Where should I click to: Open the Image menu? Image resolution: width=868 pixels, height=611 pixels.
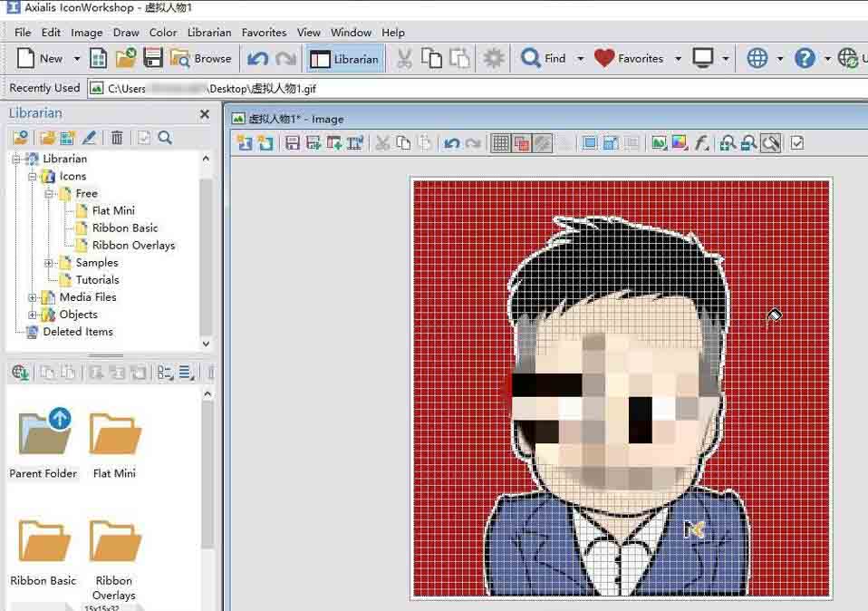click(86, 32)
